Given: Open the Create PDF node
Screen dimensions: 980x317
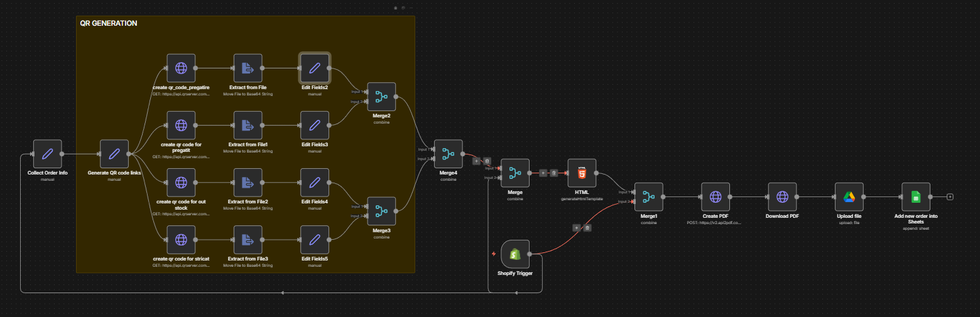Looking at the screenshot, I should [716, 197].
